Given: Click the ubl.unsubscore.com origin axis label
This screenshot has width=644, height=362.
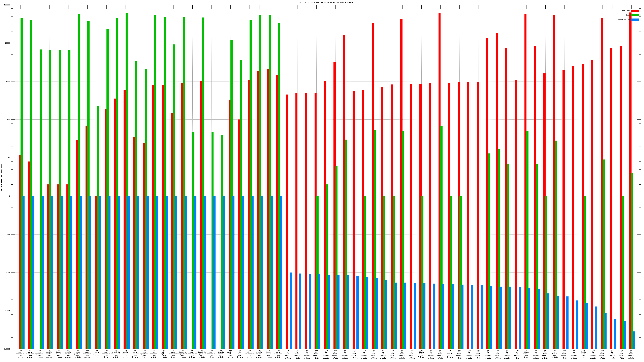Looking at the screenshot, I should coord(250,354).
